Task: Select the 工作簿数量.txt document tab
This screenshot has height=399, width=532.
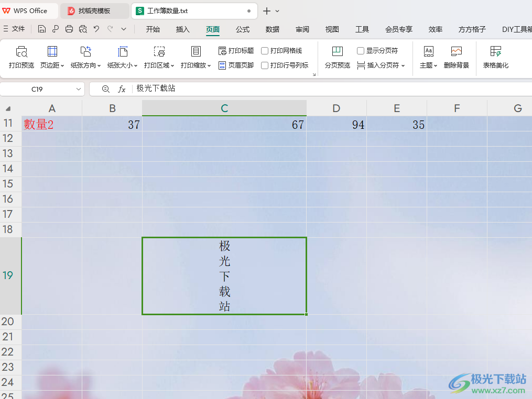Action: pyautogui.click(x=194, y=11)
